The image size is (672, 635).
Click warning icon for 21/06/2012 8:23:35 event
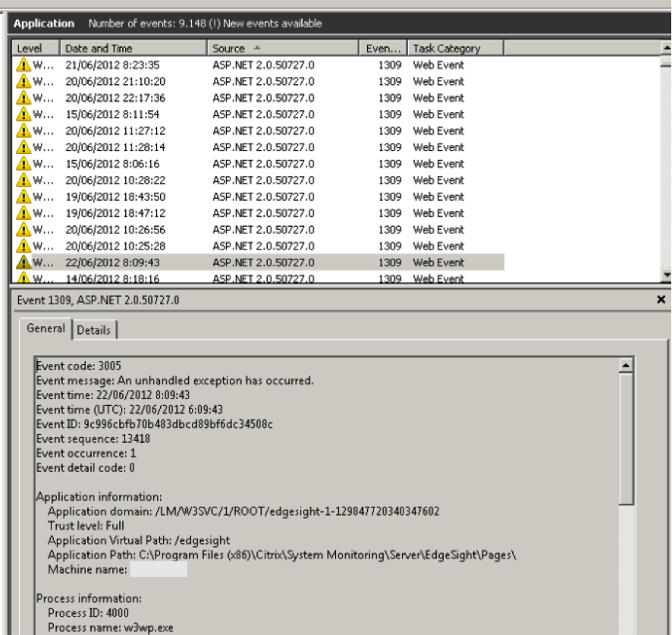24,65
